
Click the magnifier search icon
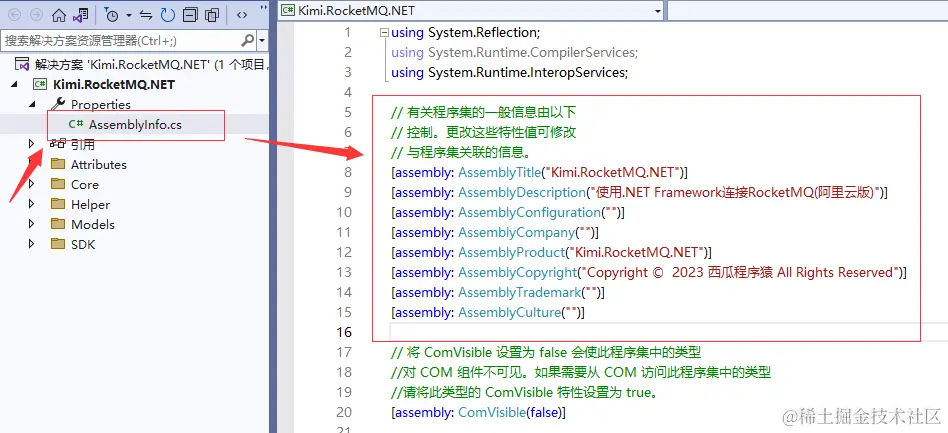[x=248, y=41]
